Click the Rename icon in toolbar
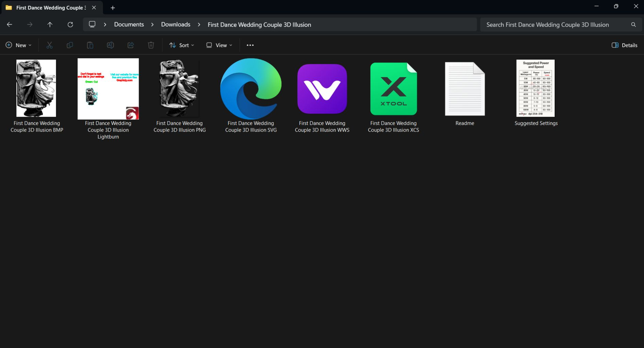644x348 pixels. pyautogui.click(x=110, y=45)
